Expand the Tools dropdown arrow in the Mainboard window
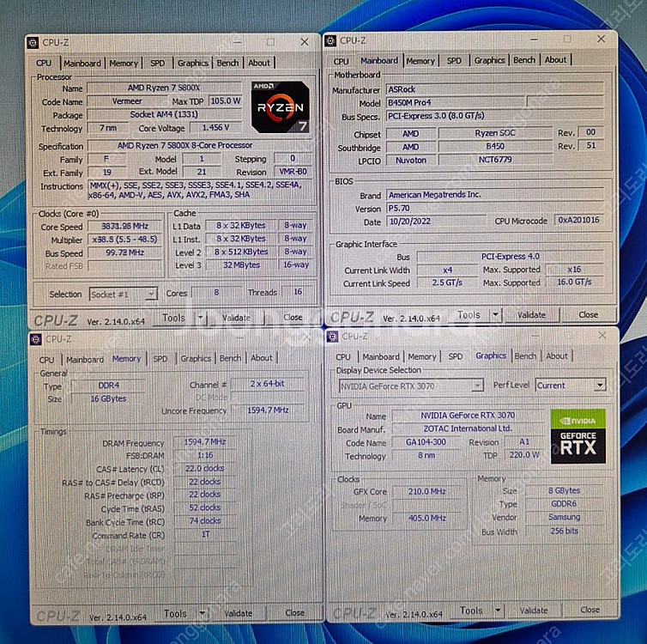The height and width of the screenshot is (644, 647). (x=495, y=315)
